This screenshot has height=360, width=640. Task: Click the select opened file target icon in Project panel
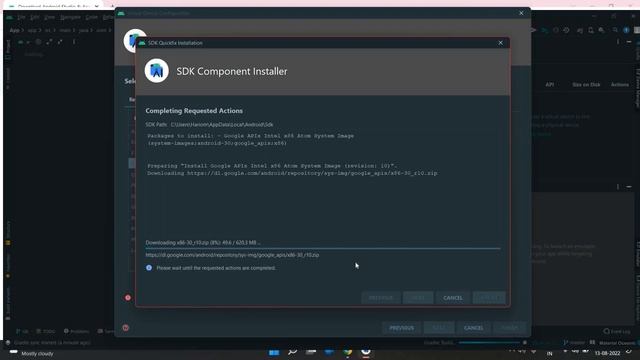tap(38, 42)
